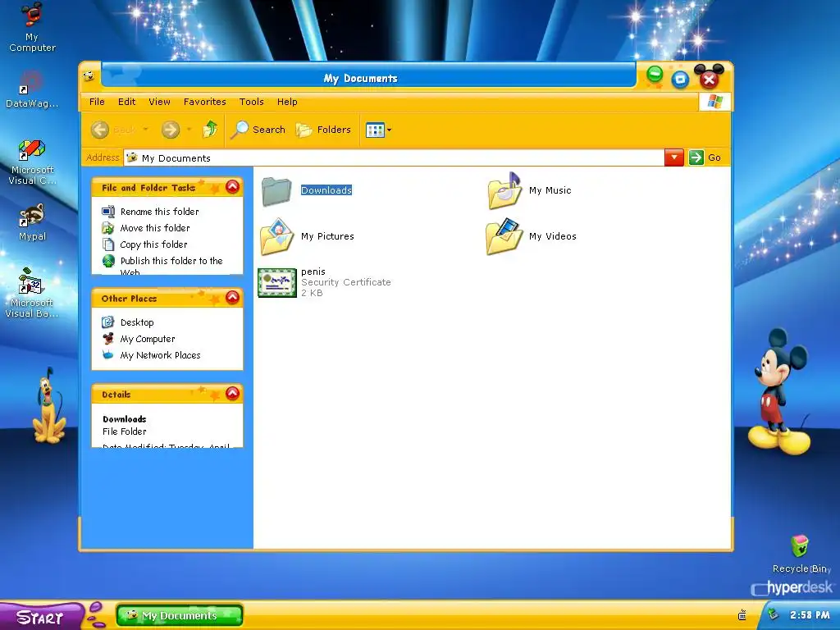The height and width of the screenshot is (630, 840).
Task: Go to My Computer in Other Places
Action: pyautogui.click(x=148, y=339)
